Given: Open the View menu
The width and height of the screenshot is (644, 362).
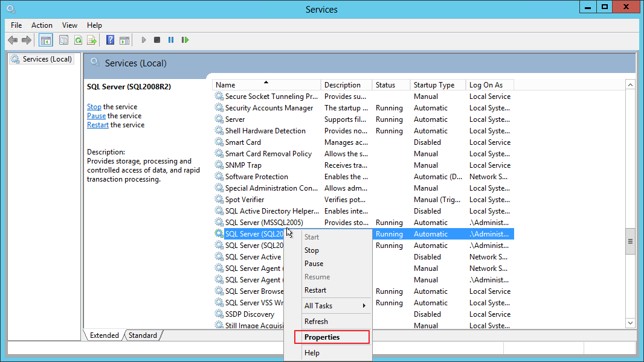Looking at the screenshot, I should click(x=69, y=25).
